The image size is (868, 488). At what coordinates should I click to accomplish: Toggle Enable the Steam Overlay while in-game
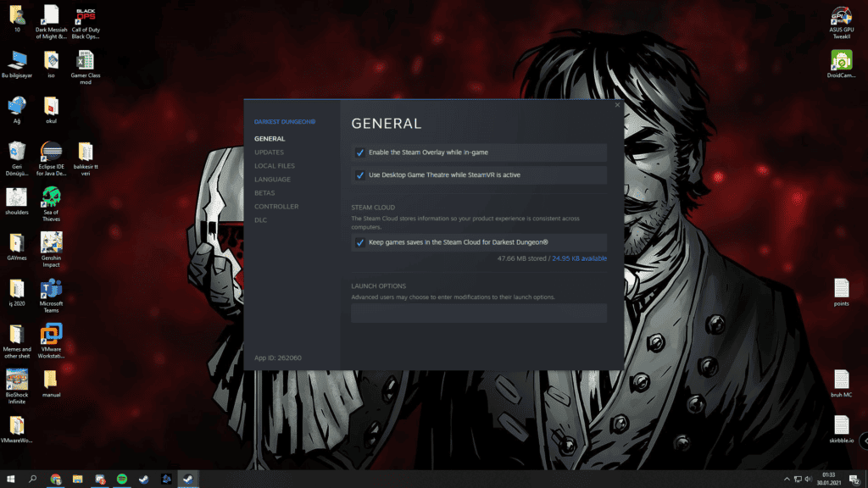pos(359,152)
